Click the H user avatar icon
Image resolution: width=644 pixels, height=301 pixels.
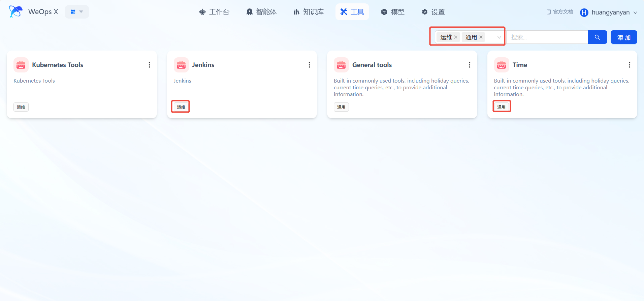(584, 12)
